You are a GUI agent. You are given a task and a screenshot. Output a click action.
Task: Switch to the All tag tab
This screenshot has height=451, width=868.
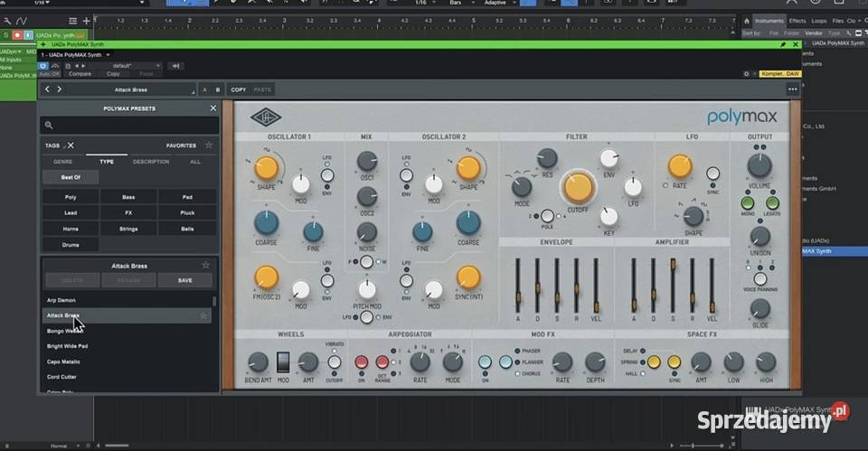coord(195,162)
